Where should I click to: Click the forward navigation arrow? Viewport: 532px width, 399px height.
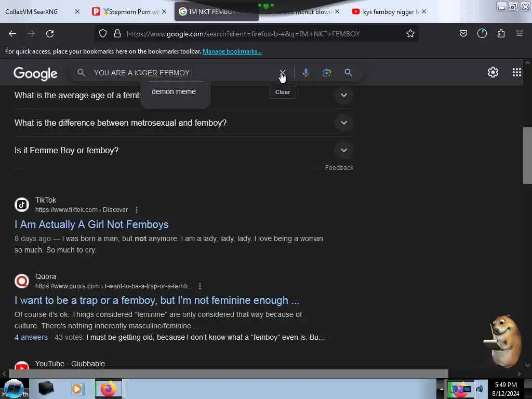[31, 34]
